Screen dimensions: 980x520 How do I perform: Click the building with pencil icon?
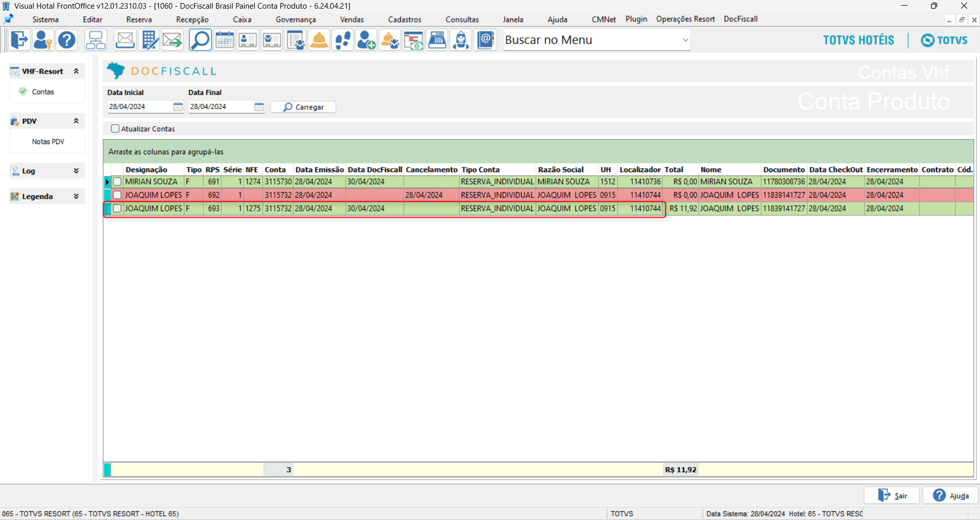click(149, 40)
